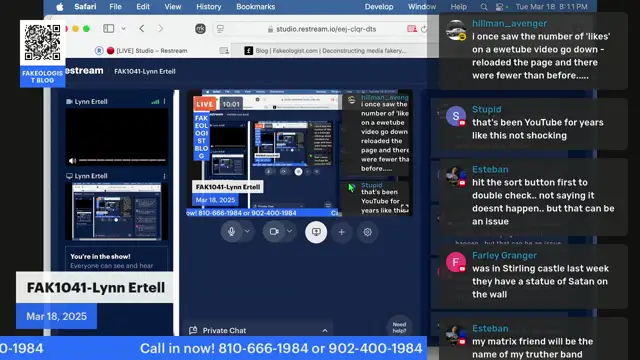Expand the sidebar tab group dropdown arrow
Viewport: 640px width, 360px height.
tap(123, 29)
